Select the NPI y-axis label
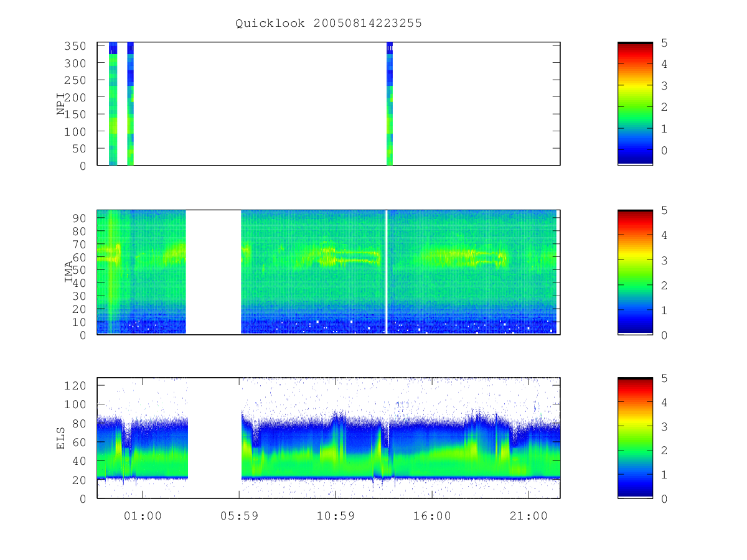The image size is (747, 560). (x=61, y=104)
